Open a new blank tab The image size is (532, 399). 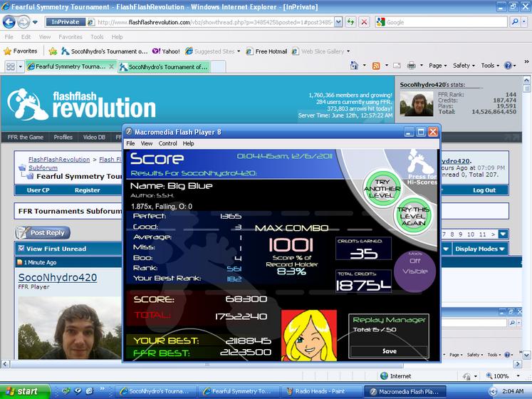pos(219,67)
